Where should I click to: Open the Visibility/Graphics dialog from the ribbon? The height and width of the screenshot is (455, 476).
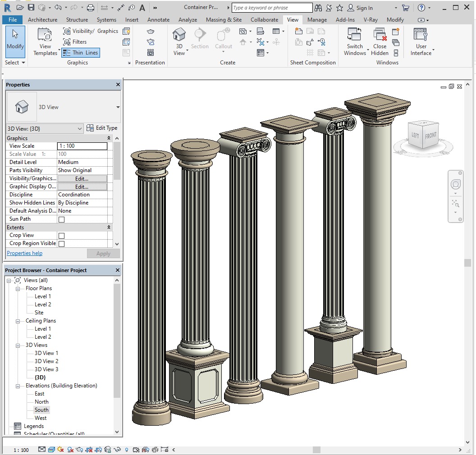click(x=91, y=31)
